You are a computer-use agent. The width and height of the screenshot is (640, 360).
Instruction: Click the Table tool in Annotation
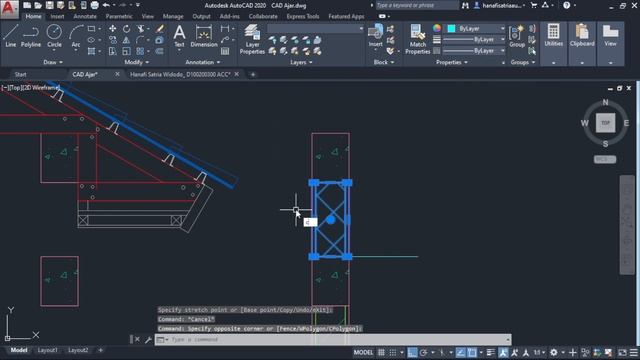(x=225, y=51)
